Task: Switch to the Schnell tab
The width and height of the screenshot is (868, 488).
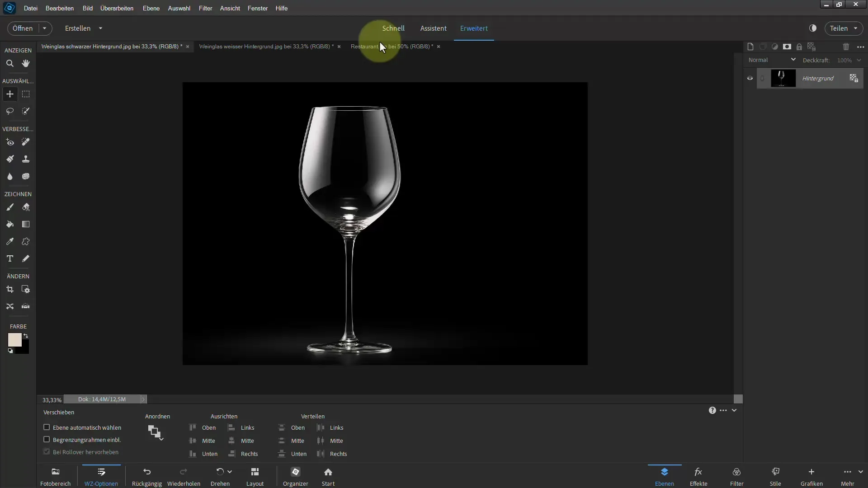Action: [393, 28]
